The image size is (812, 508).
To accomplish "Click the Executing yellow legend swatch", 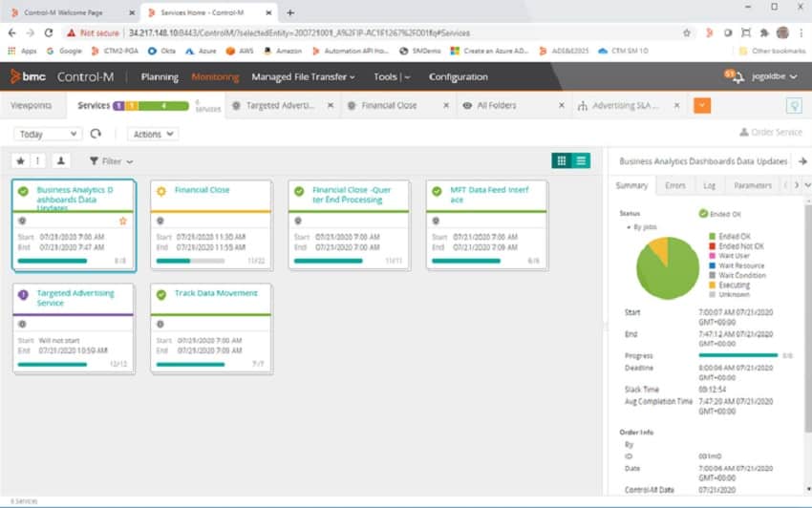I will click(x=712, y=286).
